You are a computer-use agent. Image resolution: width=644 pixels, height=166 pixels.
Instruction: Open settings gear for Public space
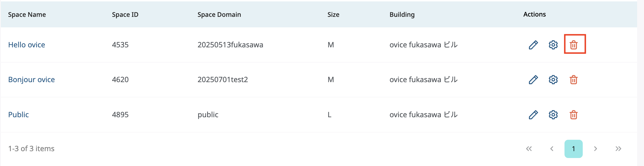[x=553, y=115]
